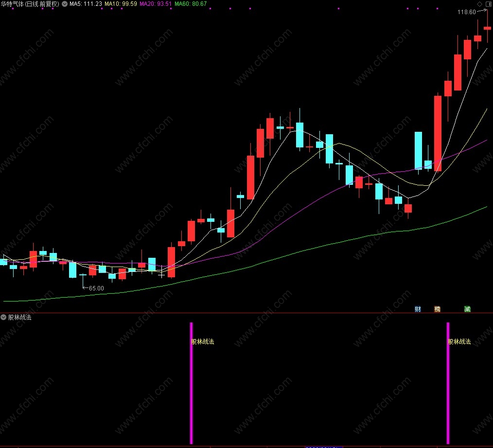Click the 华特气体(日线.前复权) chart title

click(x=30, y=4)
